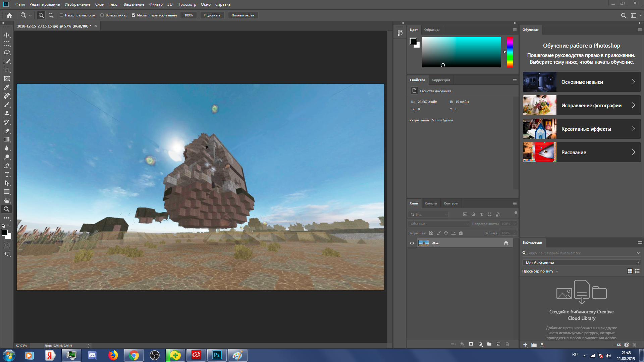The image size is (644, 362).
Task: Switch to the Образцы tab
Action: pyautogui.click(x=432, y=30)
